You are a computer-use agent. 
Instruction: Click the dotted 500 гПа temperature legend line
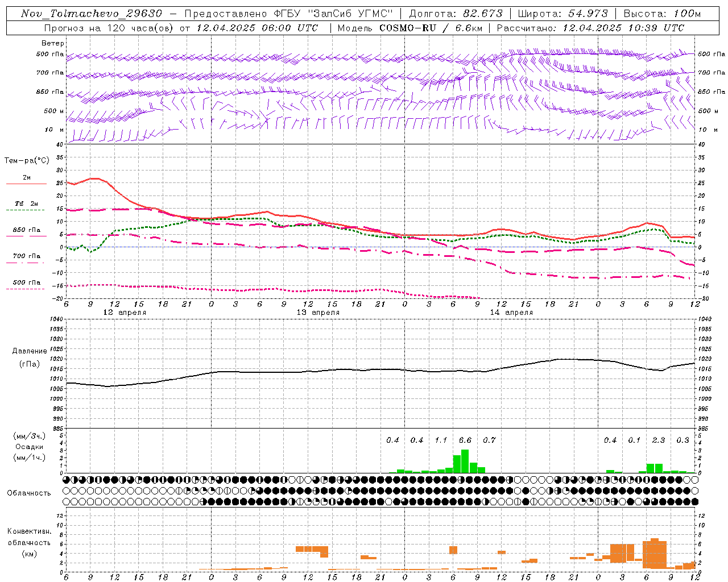(x=26, y=289)
